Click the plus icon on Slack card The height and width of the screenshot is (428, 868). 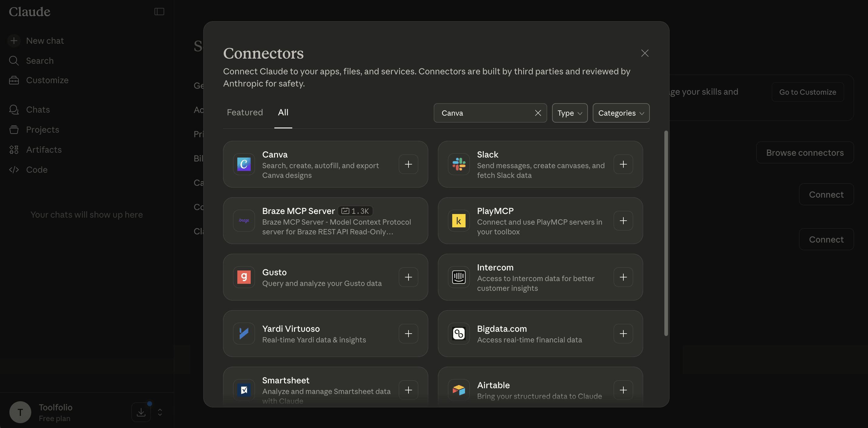click(623, 164)
